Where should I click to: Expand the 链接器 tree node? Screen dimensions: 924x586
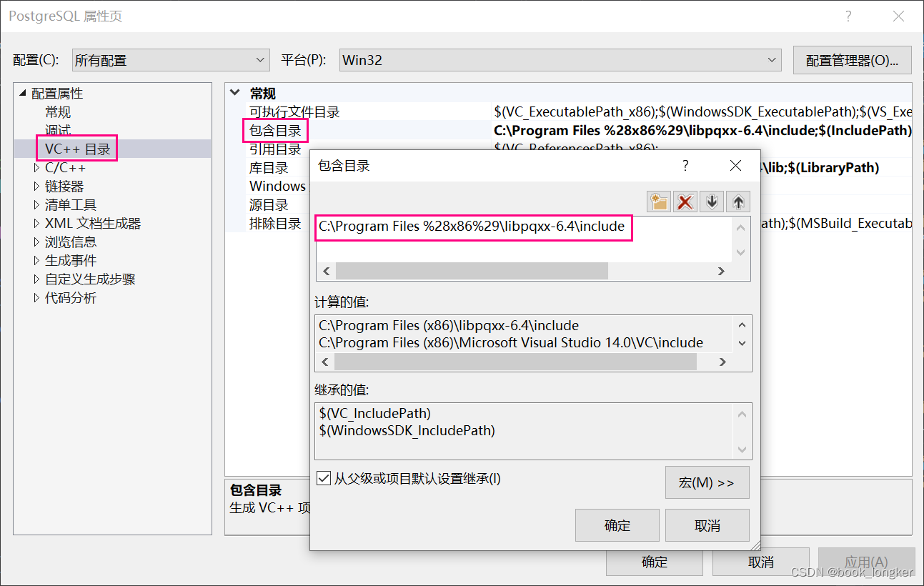(x=37, y=186)
